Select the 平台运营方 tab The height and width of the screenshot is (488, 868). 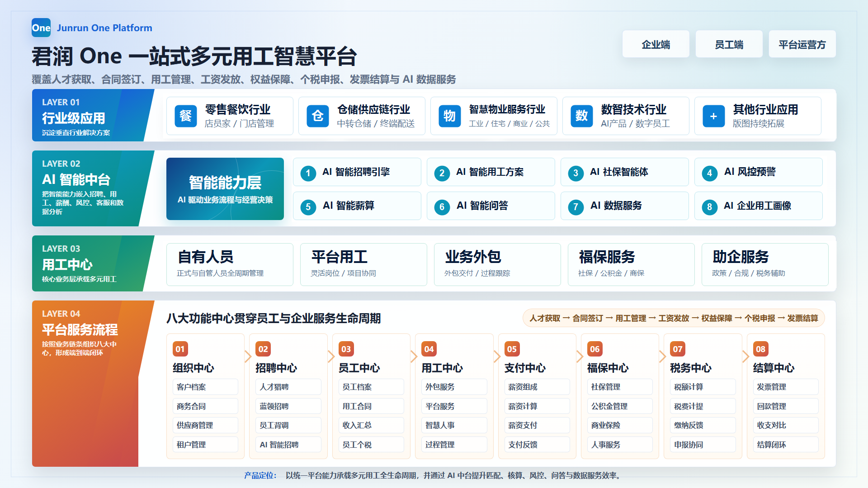point(802,44)
